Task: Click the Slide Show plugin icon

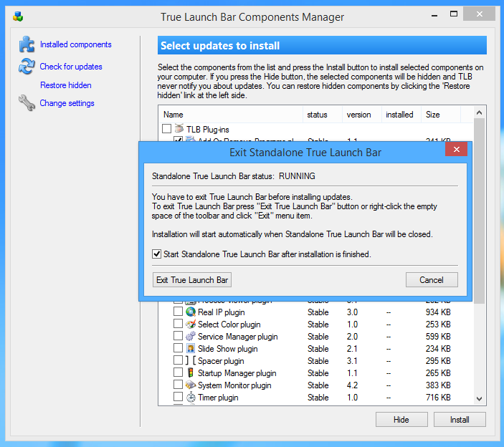Action: coord(191,348)
